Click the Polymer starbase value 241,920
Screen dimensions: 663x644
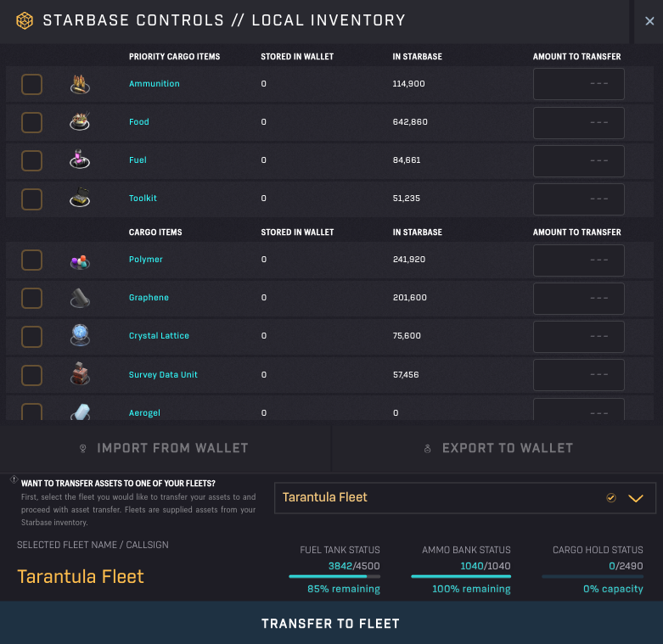point(409,259)
